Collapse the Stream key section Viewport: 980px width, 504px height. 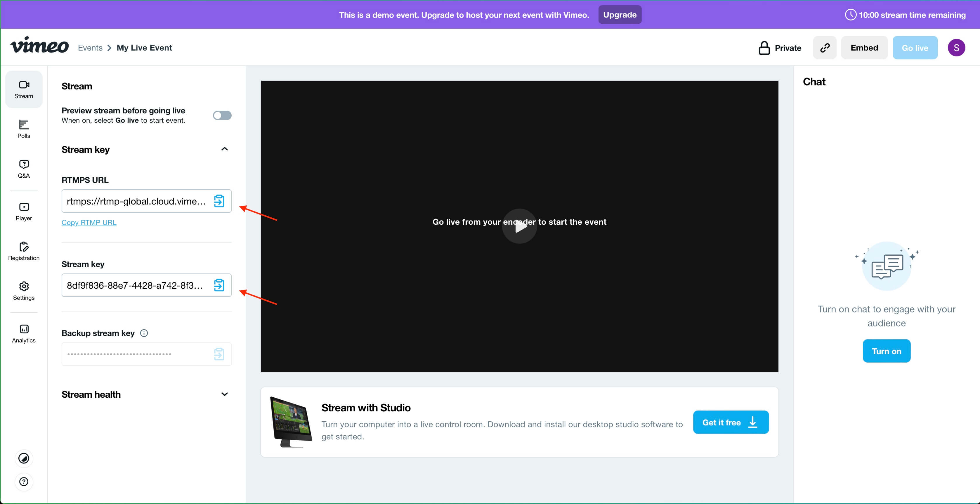tap(224, 149)
